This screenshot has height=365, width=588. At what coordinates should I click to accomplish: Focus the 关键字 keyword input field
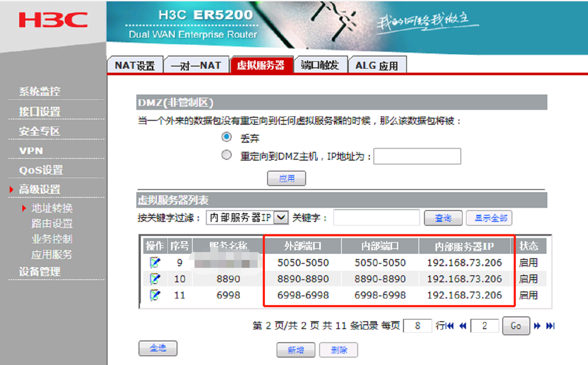(376, 218)
